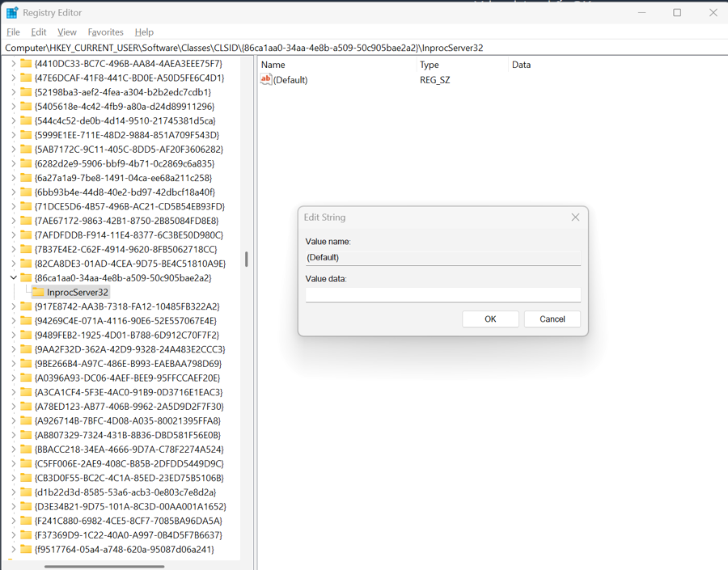Click folder icon of {6a27a1a9-7be8-1491-04ca-ee68a211c258}
This screenshot has width=728, height=570.
coord(26,178)
